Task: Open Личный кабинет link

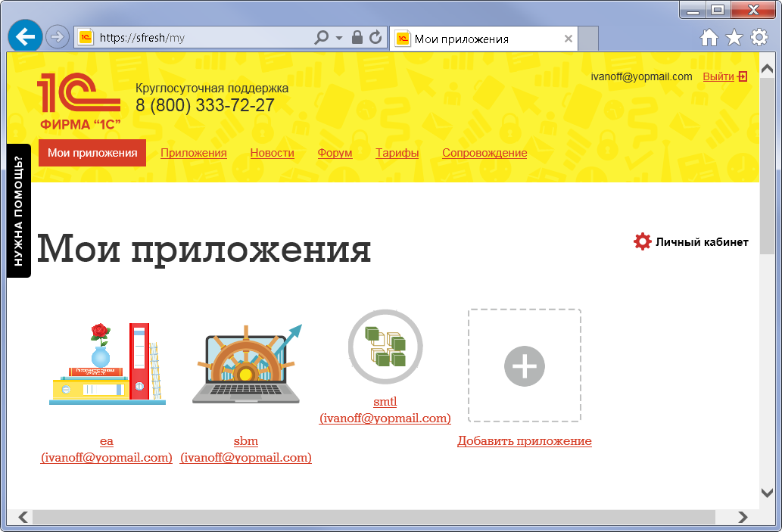Action: pyautogui.click(x=702, y=242)
